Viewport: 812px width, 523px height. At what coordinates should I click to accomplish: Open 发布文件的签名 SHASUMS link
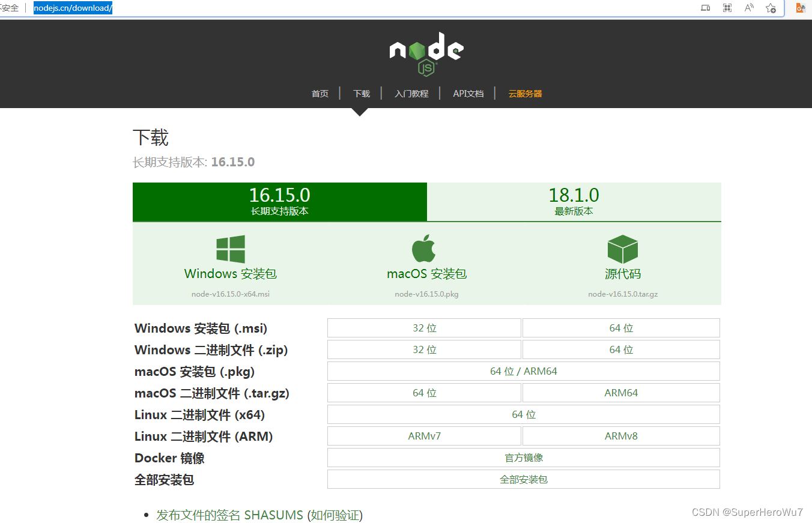coord(229,515)
